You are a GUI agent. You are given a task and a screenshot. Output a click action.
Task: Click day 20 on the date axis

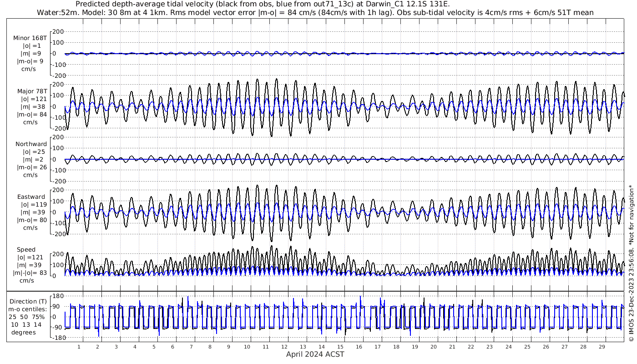tap(434, 347)
